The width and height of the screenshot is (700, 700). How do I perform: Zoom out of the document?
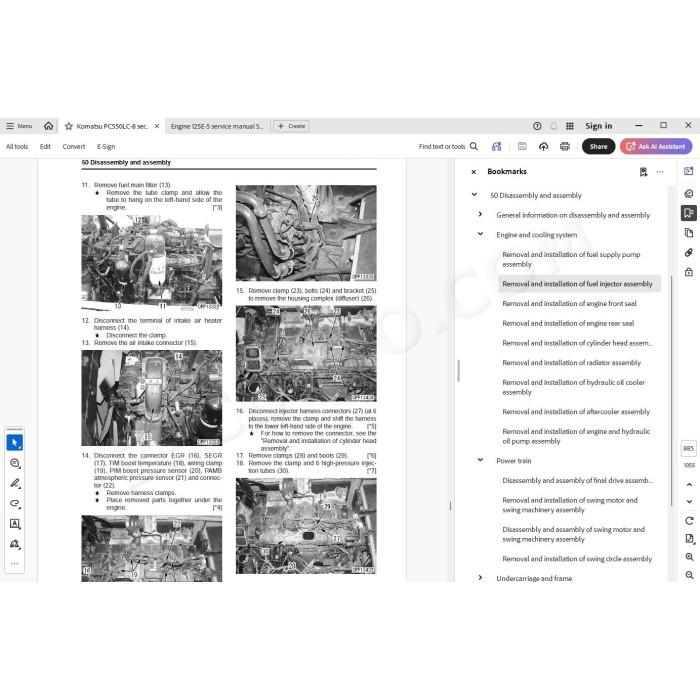click(x=689, y=575)
